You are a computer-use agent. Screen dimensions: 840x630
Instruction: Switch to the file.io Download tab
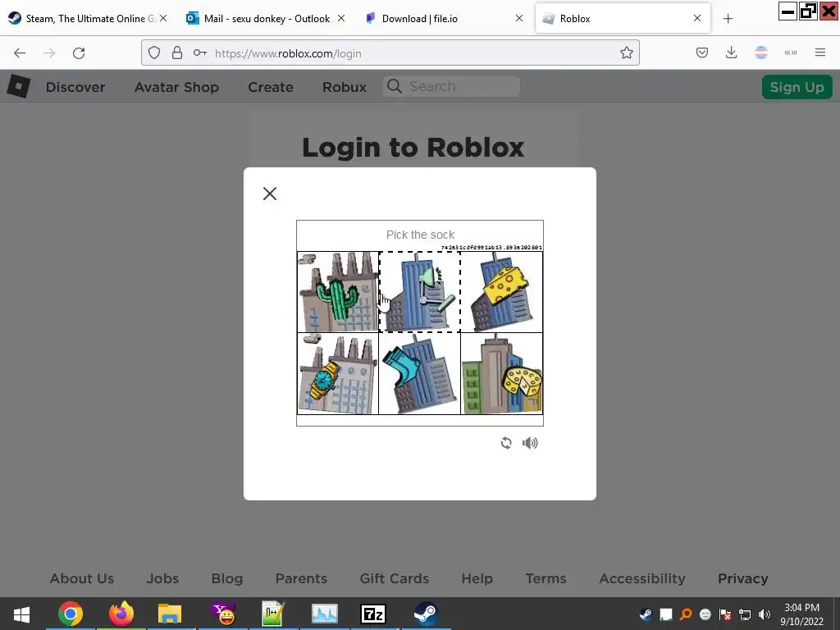(445, 19)
